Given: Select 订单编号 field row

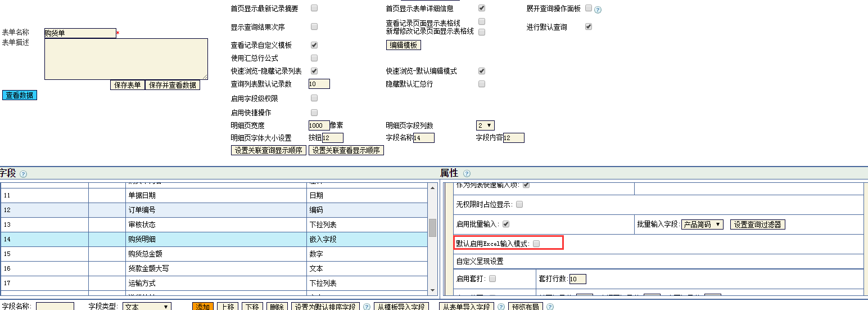Looking at the screenshot, I should point(214,210).
